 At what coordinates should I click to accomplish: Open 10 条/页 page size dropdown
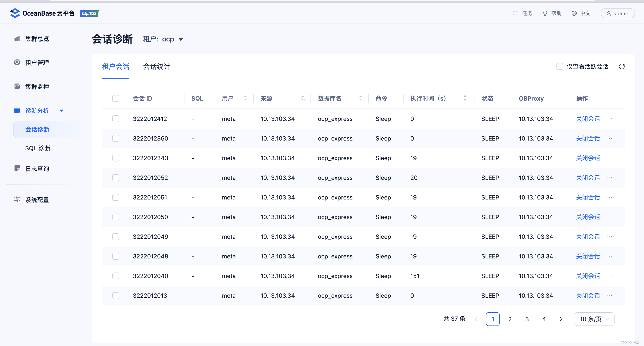point(594,319)
